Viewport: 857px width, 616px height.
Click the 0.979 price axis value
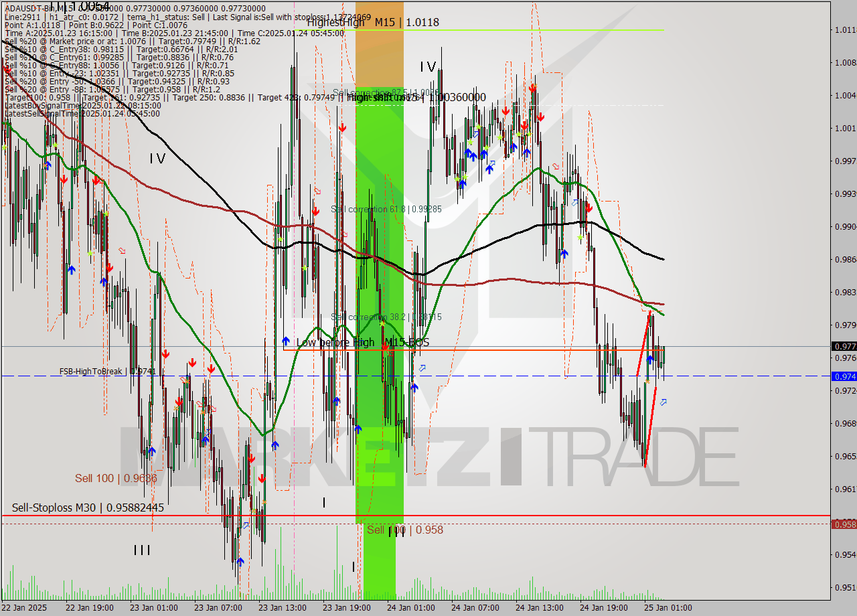845,325
